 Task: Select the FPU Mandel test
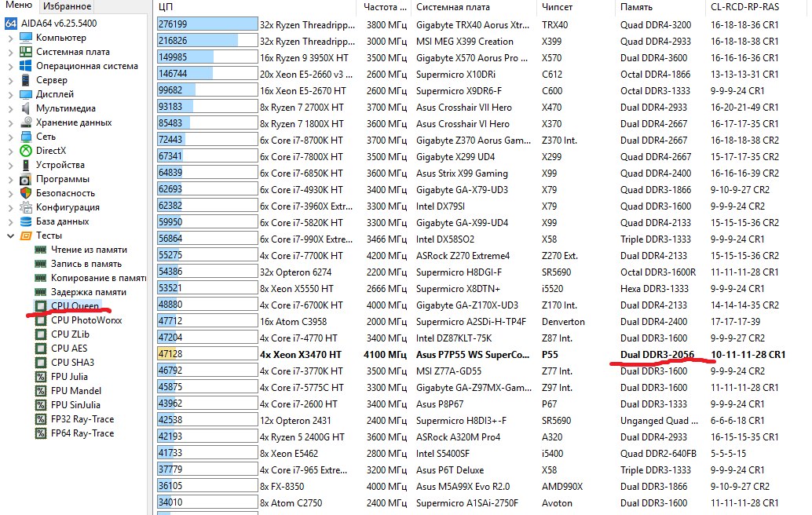click(76, 391)
